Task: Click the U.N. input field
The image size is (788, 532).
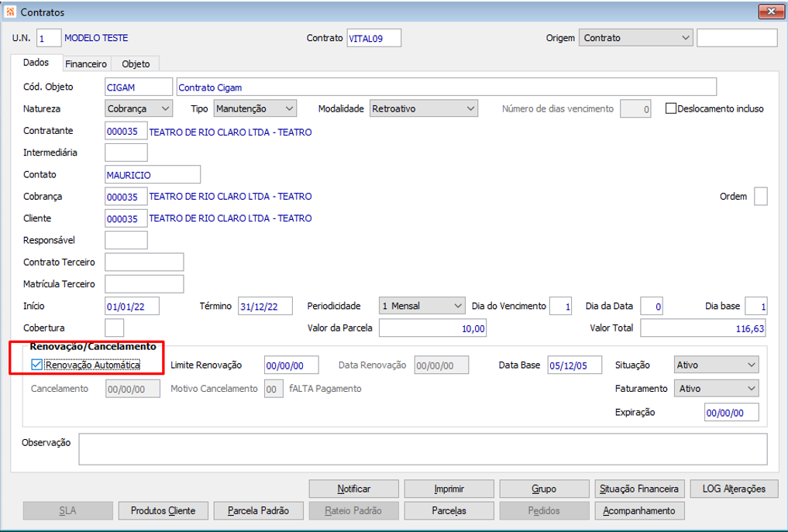Action: coord(49,38)
